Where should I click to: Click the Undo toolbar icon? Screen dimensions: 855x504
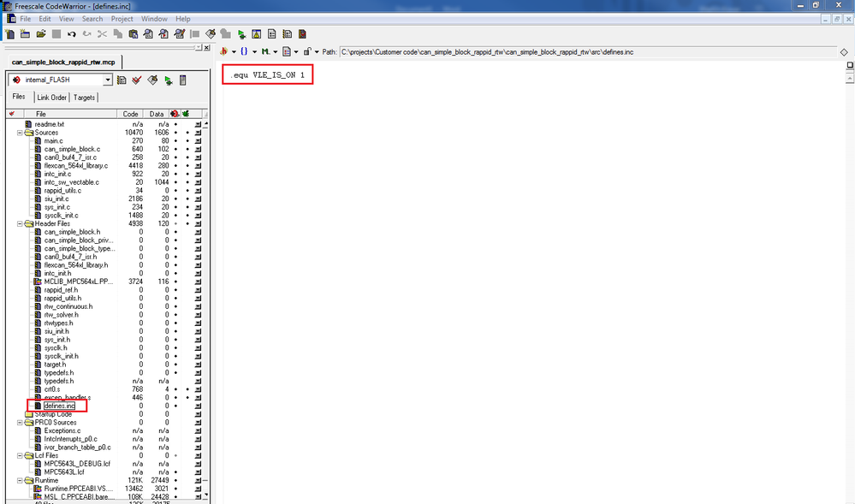[71, 34]
